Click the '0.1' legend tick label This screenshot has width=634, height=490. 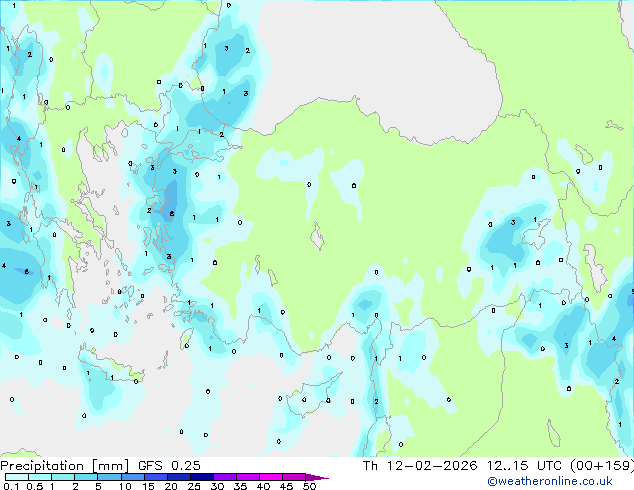pos(11,486)
